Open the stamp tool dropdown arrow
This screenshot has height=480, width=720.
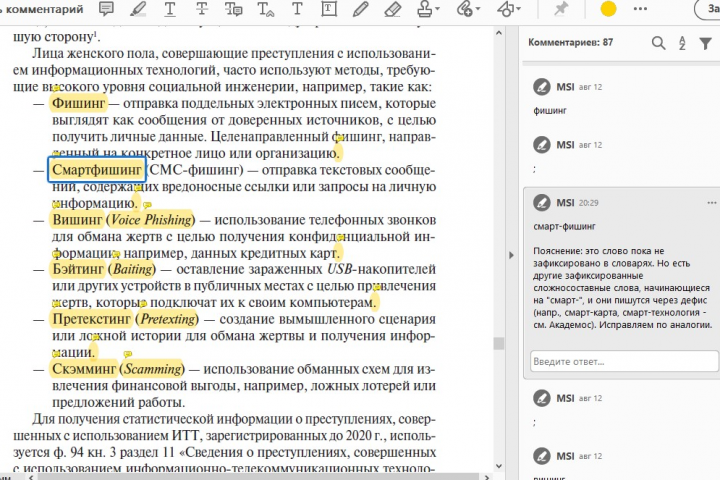[437, 9]
